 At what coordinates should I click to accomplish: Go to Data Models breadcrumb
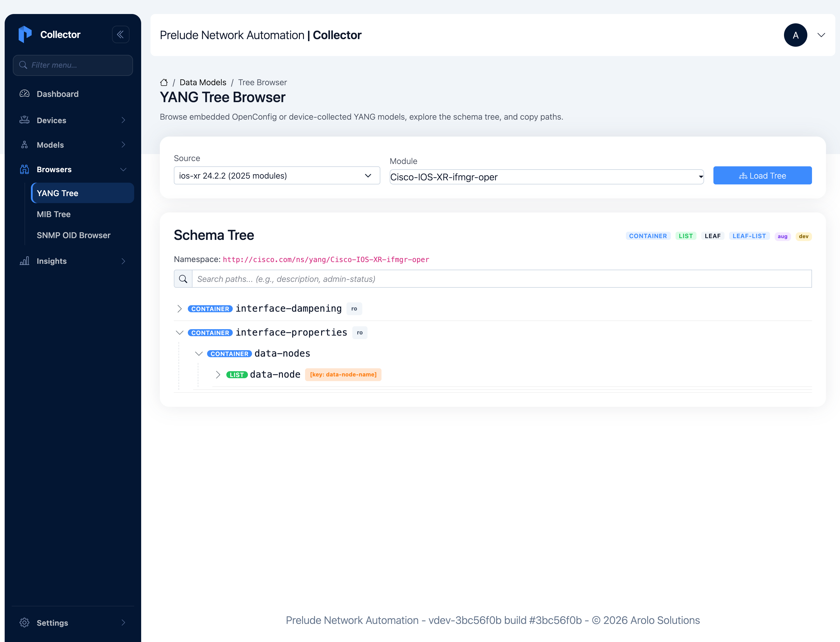tap(203, 82)
